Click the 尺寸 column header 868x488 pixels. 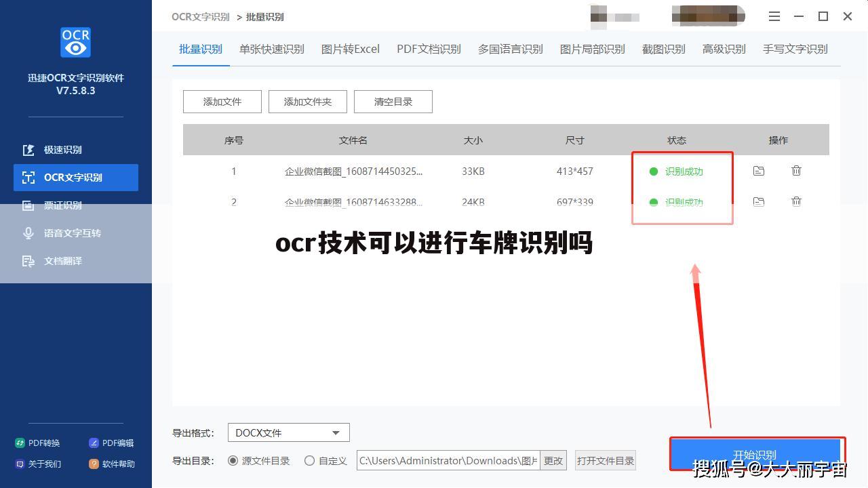pyautogui.click(x=575, y=140)
